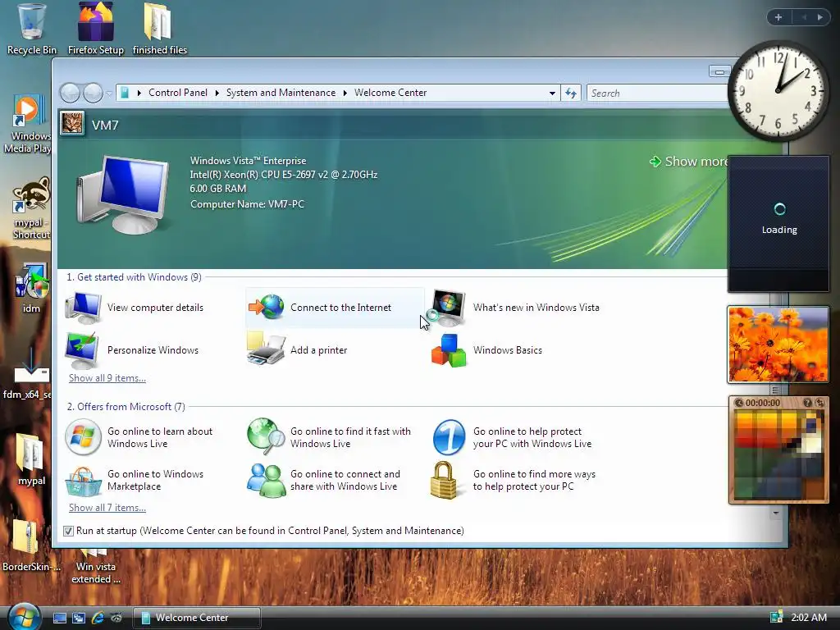Click Welcome Center breadcrumb
The height and width of the screenshot is (630, 840).
point(390,93)
